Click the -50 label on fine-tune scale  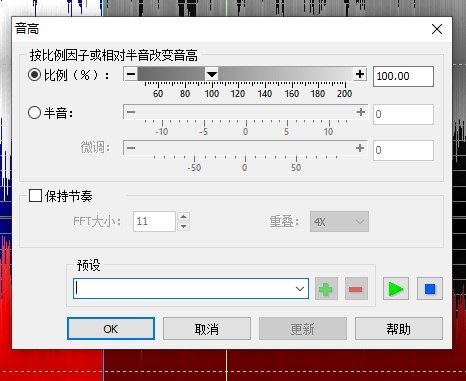coord(194,167)
